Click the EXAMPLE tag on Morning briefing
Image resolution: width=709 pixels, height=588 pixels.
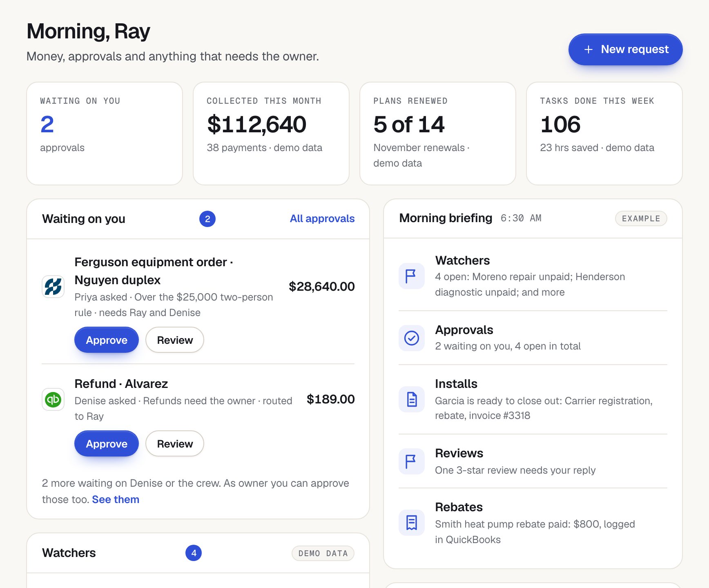tap(641, 218)
